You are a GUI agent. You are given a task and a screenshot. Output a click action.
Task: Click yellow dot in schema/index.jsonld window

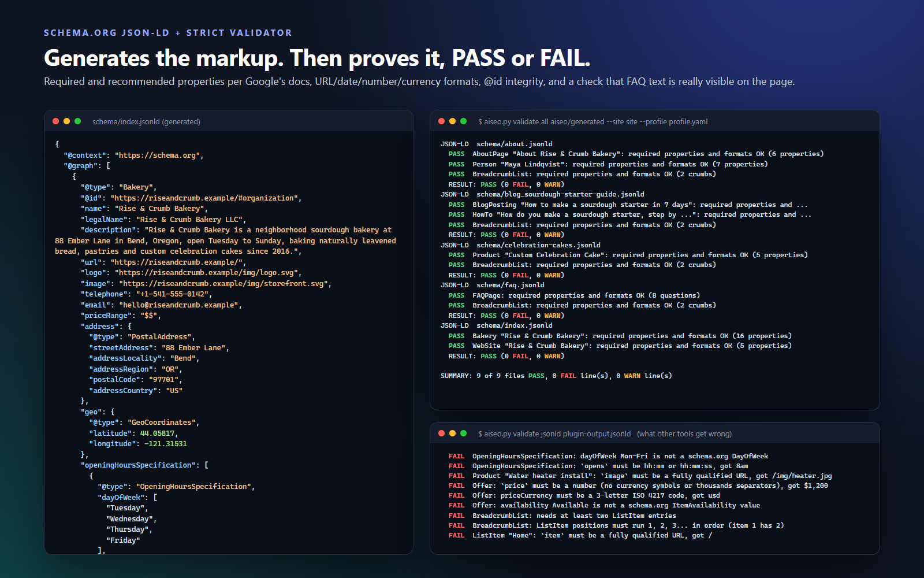67,121
